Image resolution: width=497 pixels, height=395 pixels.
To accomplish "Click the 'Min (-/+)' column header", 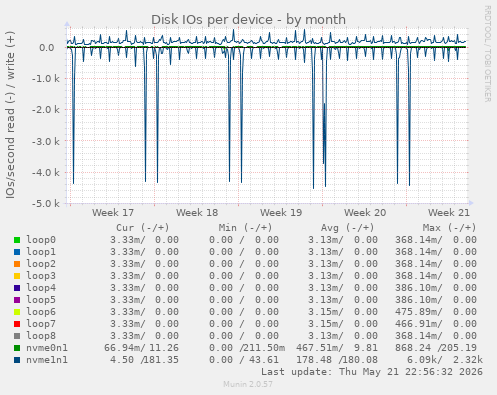I will tap(245, 228).
